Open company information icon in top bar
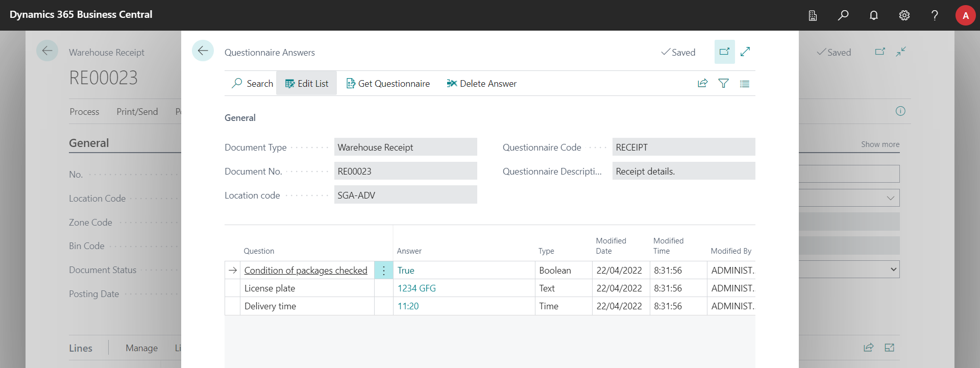980x368 pixels. click(x=813, y=15)
